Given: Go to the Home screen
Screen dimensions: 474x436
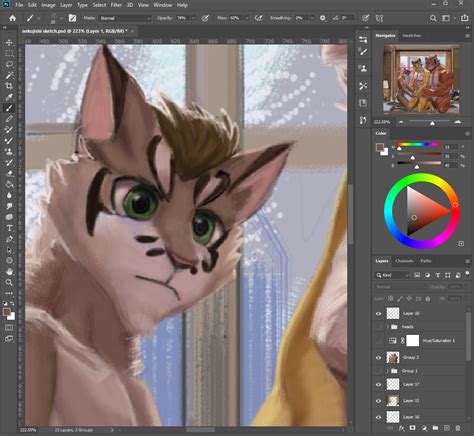Looking at the screenshot, I should point(13,18).
